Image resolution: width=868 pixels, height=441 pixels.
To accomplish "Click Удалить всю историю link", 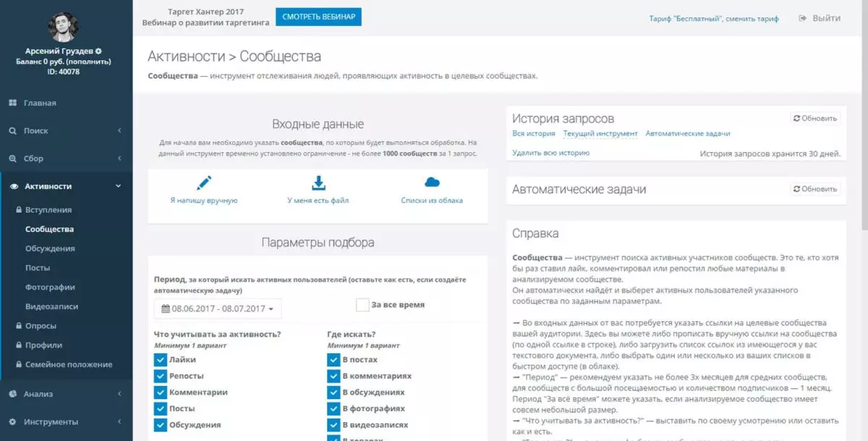I will 550,153.
